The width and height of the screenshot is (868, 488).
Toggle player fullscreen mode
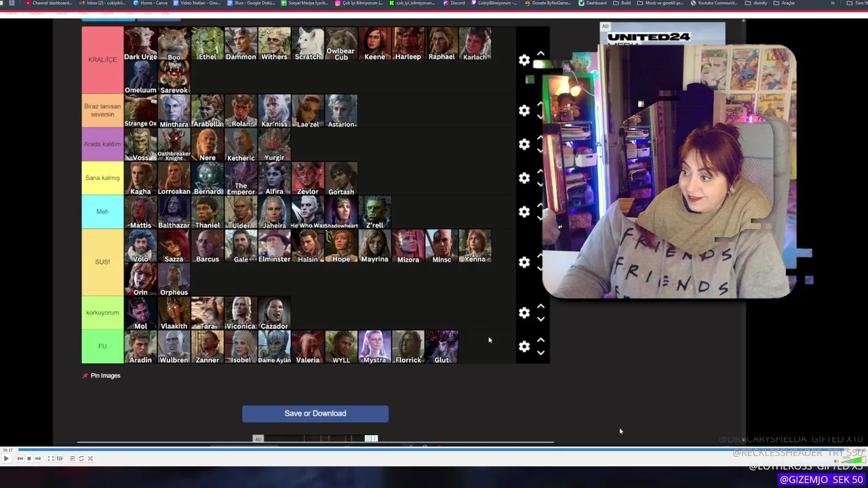click(50, 459)
